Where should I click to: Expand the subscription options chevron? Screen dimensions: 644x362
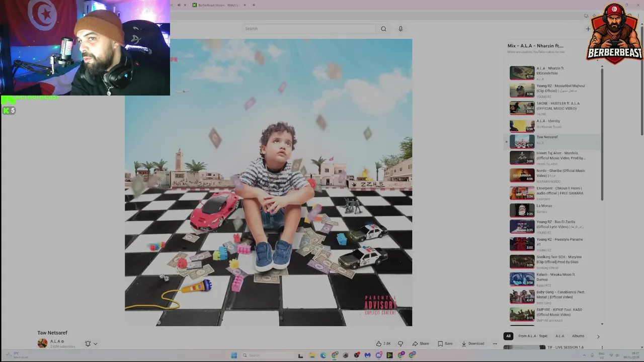pos(95,344)
